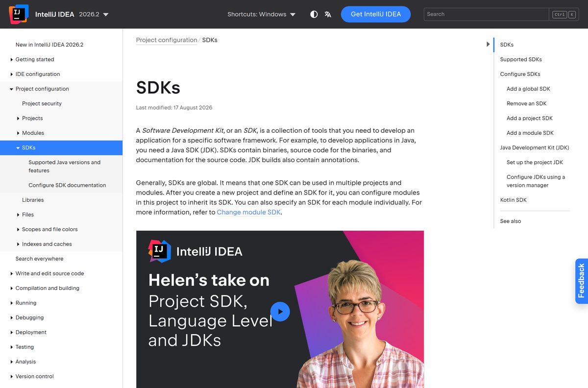The image size is (588, 388).
Task: Expand the Version control section
Action: [x=12, y=376]
